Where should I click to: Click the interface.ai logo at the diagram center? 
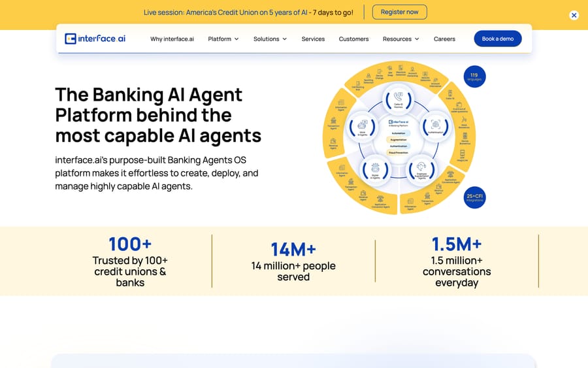click(x=399, y=122)
